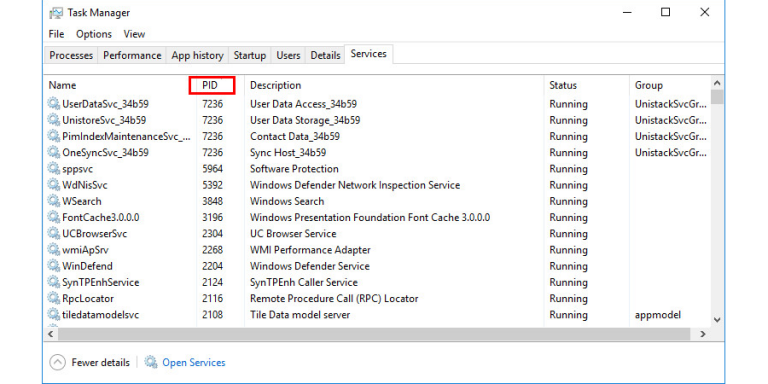The width and height of the screenshot is (768, 384).
Task: Click the vertical scrollbar thumb
Action: [717, 97]
